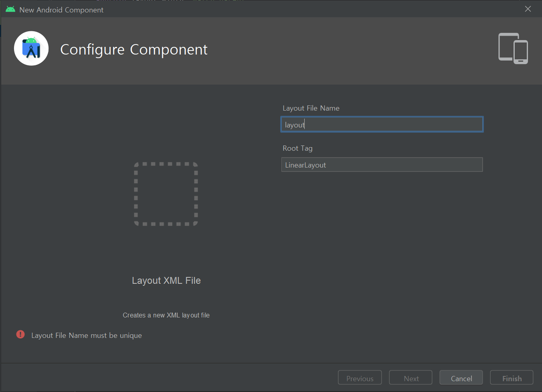Click the 'Layout XML File' caption
The image size is (542, 392).
coord(166,281)
